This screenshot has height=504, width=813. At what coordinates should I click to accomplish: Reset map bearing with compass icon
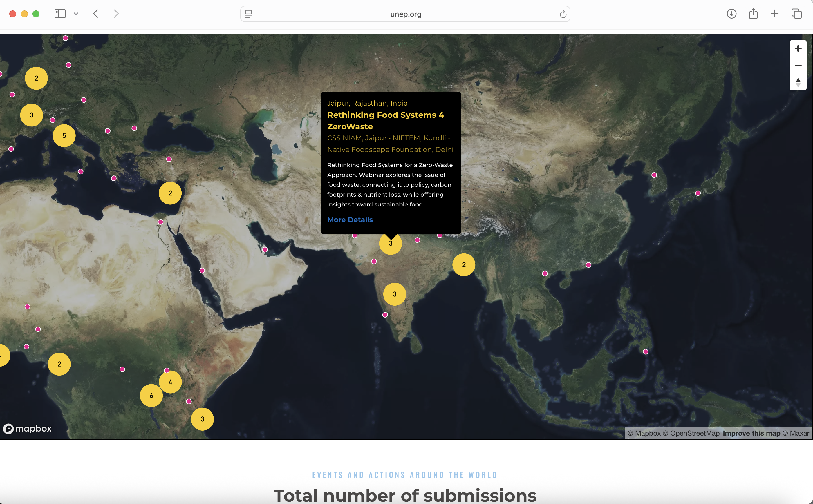(x=798, y=82)
